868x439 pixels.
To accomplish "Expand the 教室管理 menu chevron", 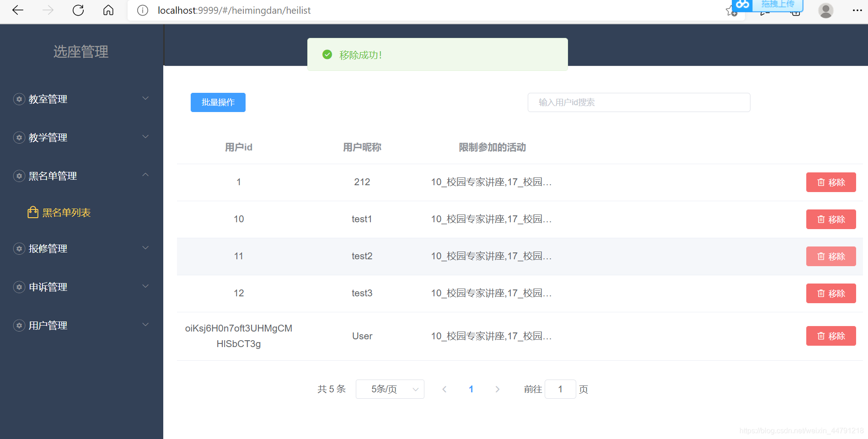I will [x=145, y=98].
